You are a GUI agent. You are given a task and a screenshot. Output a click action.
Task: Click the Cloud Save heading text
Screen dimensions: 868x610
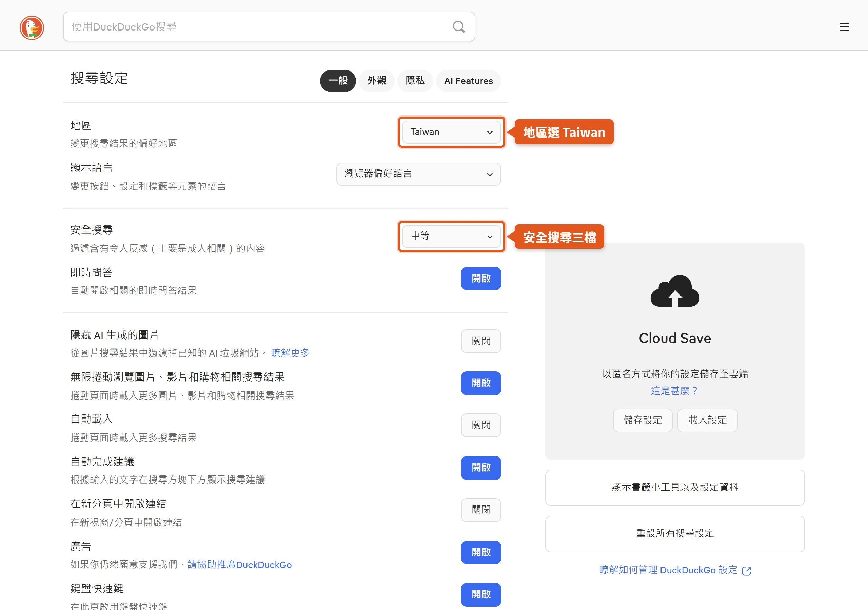pos(674,338)
